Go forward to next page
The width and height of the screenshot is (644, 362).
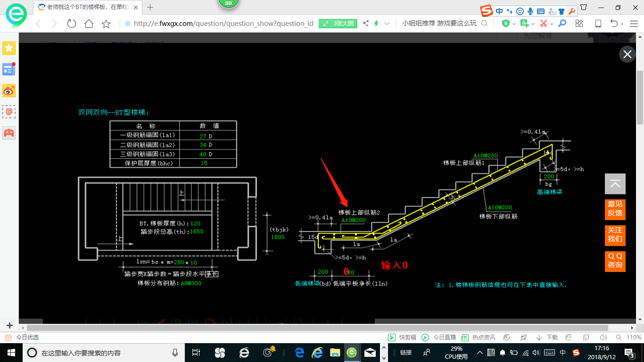click(54, 24)
